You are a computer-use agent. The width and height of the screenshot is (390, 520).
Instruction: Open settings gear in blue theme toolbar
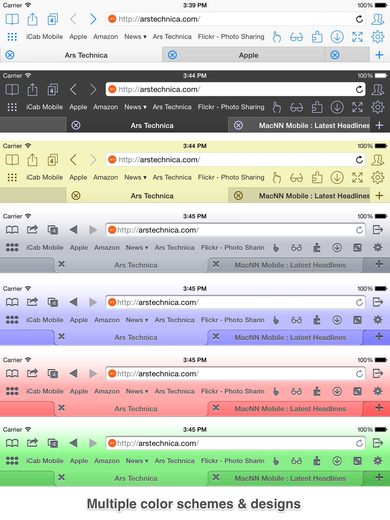click(378, 320)
